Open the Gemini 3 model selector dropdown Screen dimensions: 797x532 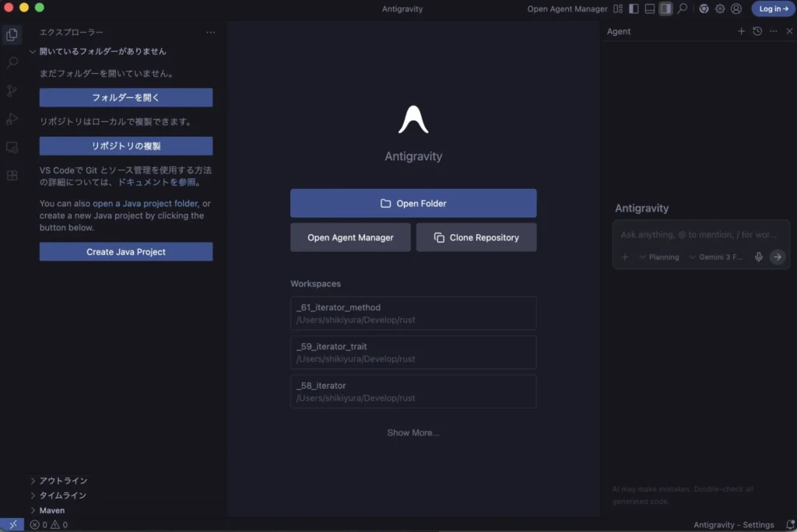point(716,257)
